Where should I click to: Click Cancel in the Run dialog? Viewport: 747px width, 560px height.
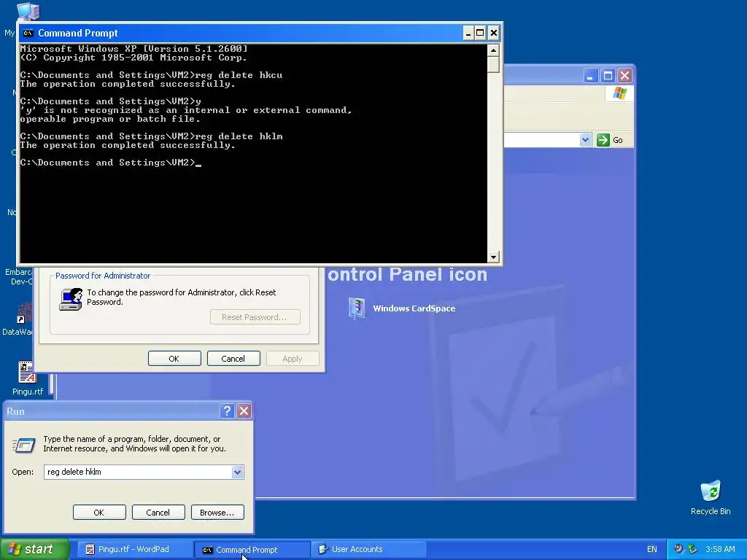pos(158,513)
